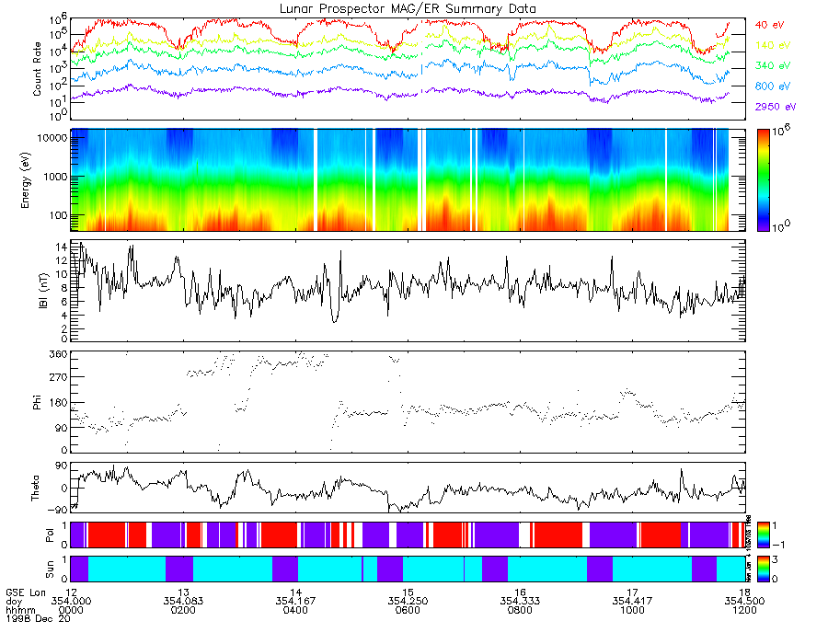Click the '-90' tick on Theta axis
Viewport: 828px width, 644px height.
click(59, 510)
